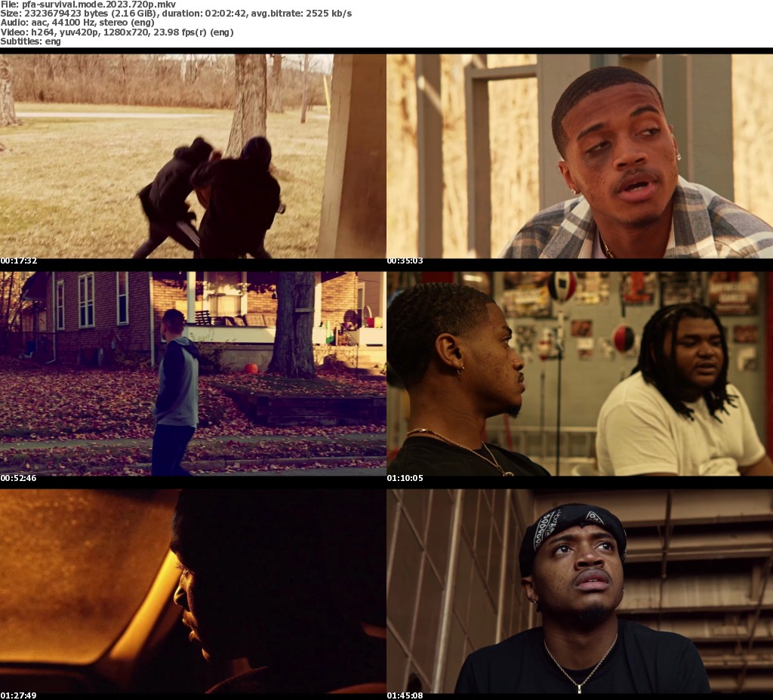Click the Audio: aac info line
This screenshot has width=773, height=700.
tap(78, 23)
